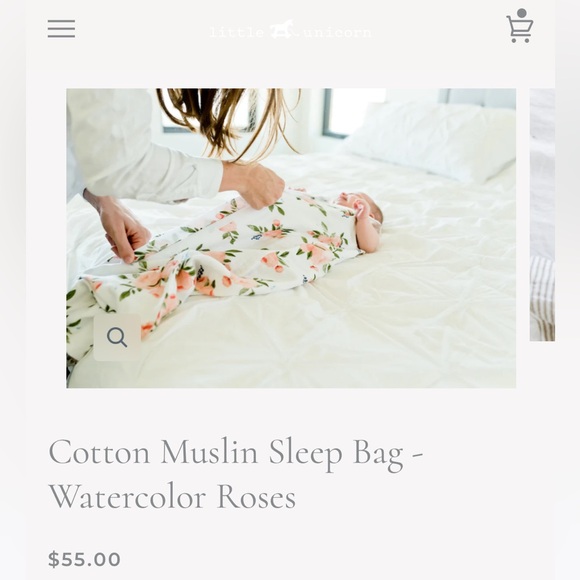Click the Watercolor Roses title line
Image resolution: width=580 pixels, height=580 pixels.
pyautogui.click(x=172, y=497)
